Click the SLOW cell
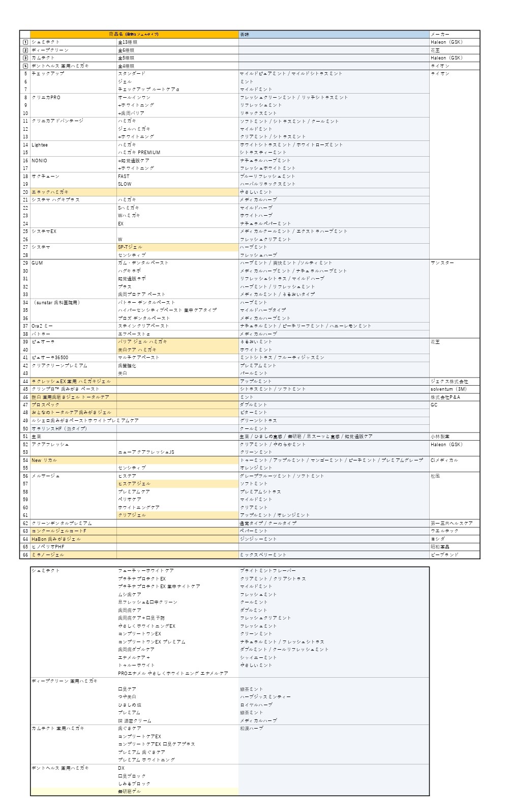 (x=177, y=184)
